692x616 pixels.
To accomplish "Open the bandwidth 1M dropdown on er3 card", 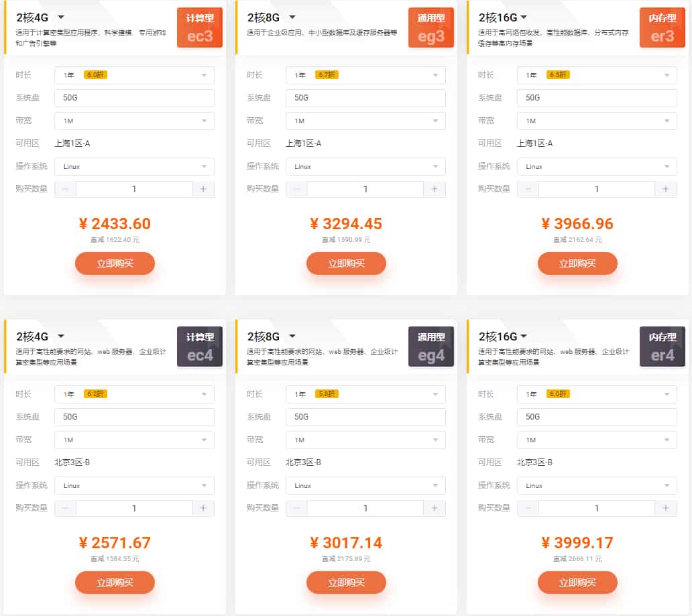I will click(597, 121).
